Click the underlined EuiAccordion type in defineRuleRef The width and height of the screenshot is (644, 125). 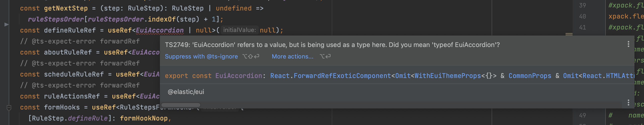[x=160, y=30]
